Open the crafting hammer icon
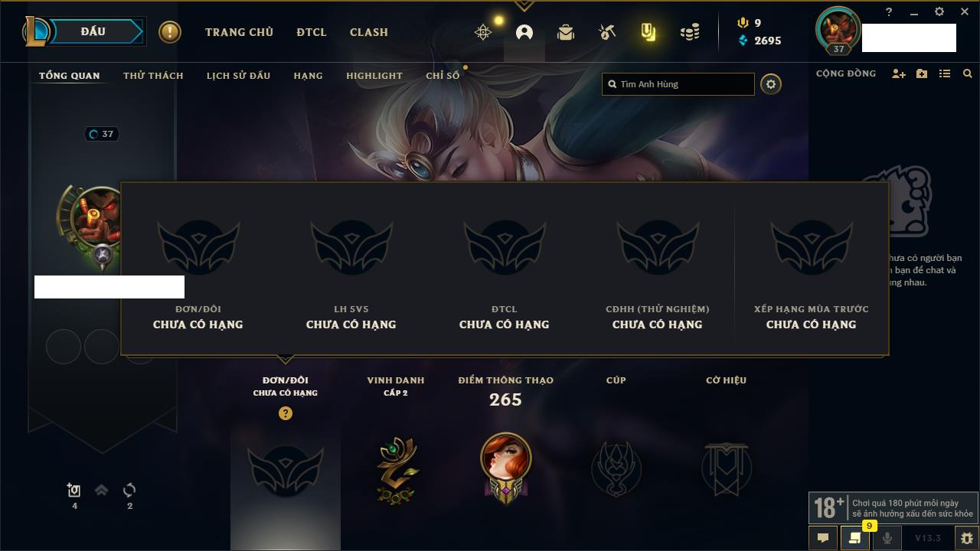 tap(607, 32)
